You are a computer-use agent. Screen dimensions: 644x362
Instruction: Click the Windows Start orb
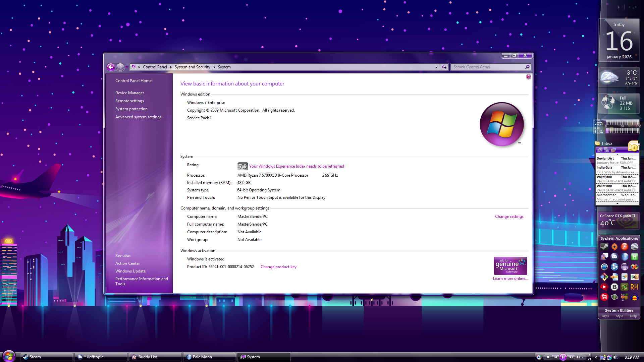(x=9, y=356)
